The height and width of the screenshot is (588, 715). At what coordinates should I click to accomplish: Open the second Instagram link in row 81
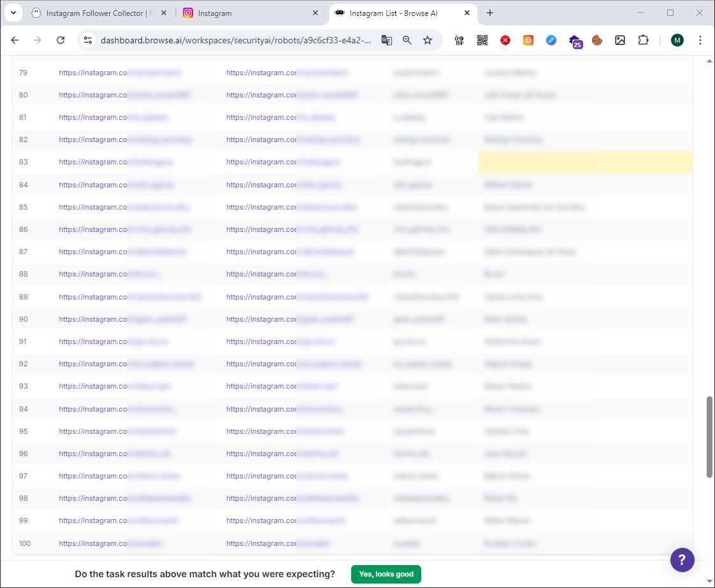(280, 117)
